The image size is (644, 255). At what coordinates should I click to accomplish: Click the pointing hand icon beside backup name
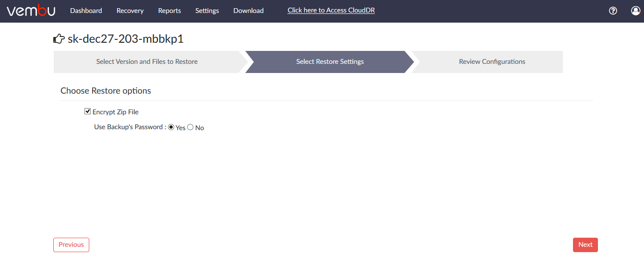pyautogui.click(x=59, y=39)
